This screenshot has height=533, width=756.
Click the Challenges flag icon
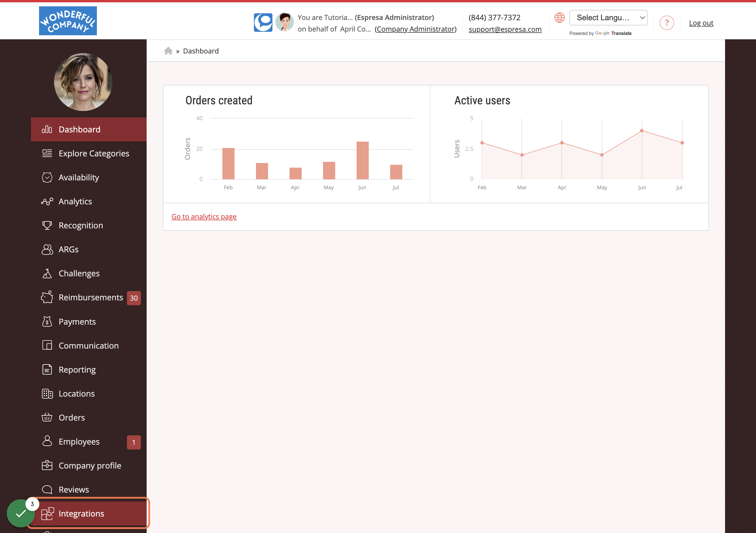47,273
